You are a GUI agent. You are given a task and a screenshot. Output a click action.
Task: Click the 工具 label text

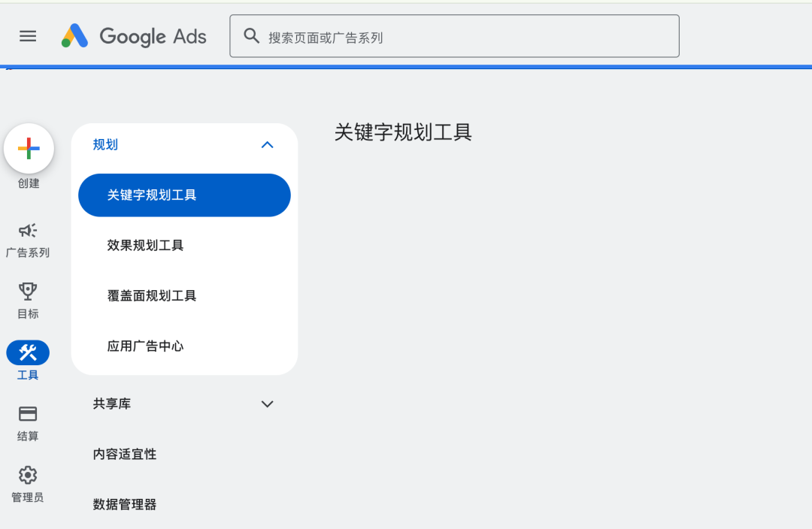[x=28, y=375]
